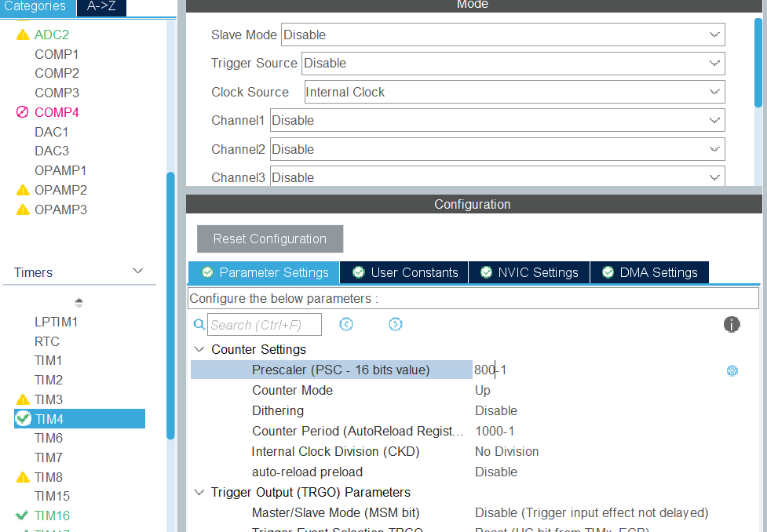Click the gear icon beside Prescaler value
767x532 pixels.
click(x=732, y=370)
